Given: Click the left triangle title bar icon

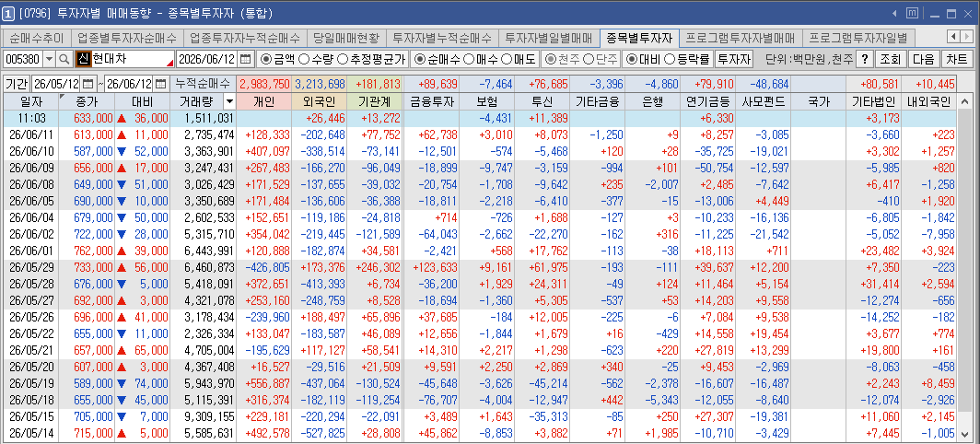Looking at the screenshot, I should 894,13.
